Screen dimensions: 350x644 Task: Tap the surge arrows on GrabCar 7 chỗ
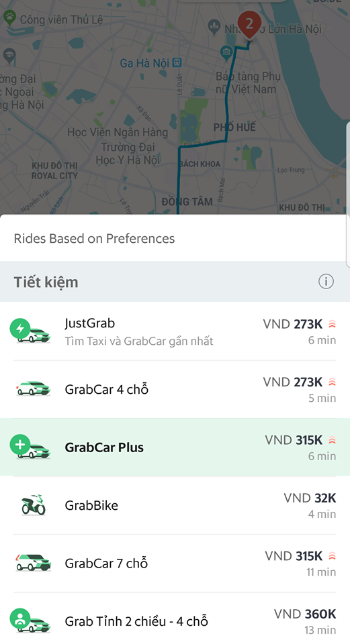tap(333, 556)
